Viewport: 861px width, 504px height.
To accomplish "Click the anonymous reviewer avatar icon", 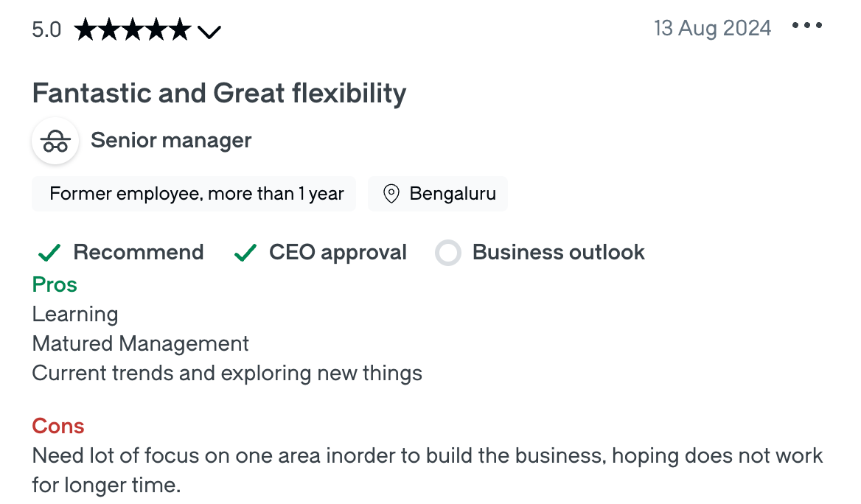I will (x=55, y=140).
